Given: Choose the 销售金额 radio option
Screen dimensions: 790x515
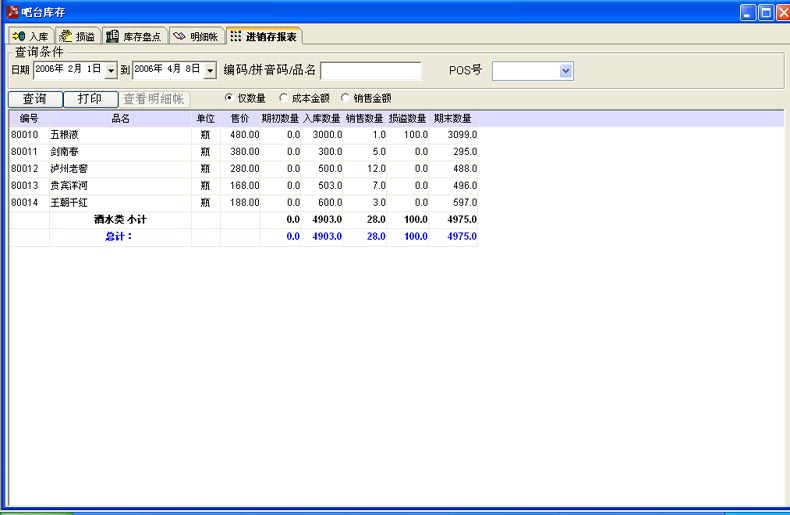Looking at the screenshot, I should (x=346, y=98).
